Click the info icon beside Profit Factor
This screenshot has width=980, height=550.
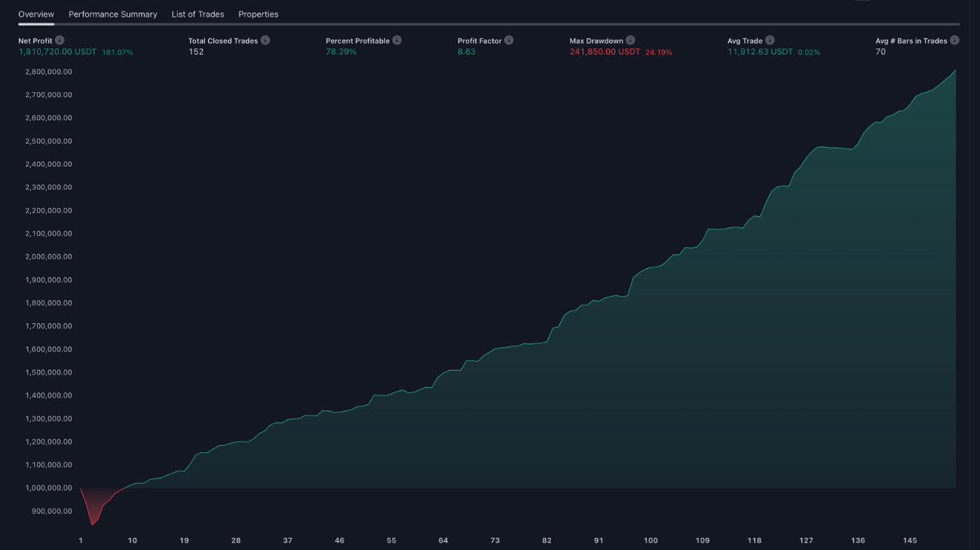tap(509, 41)
